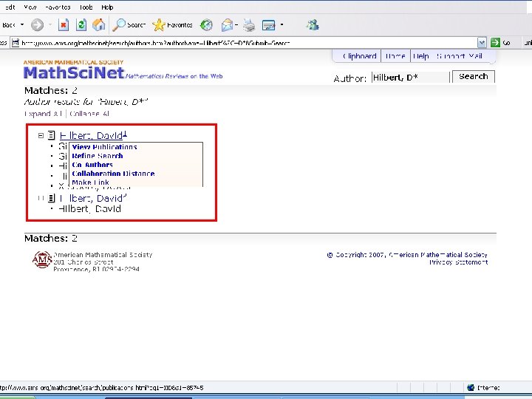This screenshot has height=399, width=532.
Task: Open the Help menu
Action: (107, 7)
